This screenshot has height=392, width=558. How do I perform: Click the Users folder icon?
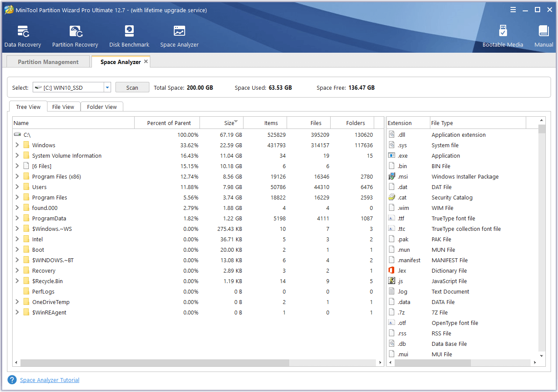pyautogui.click(x=26, y=187)
